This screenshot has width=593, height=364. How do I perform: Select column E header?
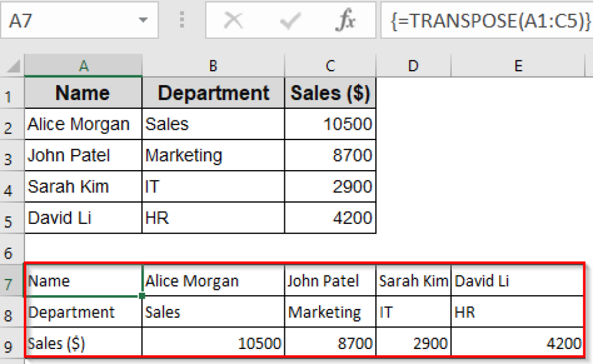(x=518, y=65)
